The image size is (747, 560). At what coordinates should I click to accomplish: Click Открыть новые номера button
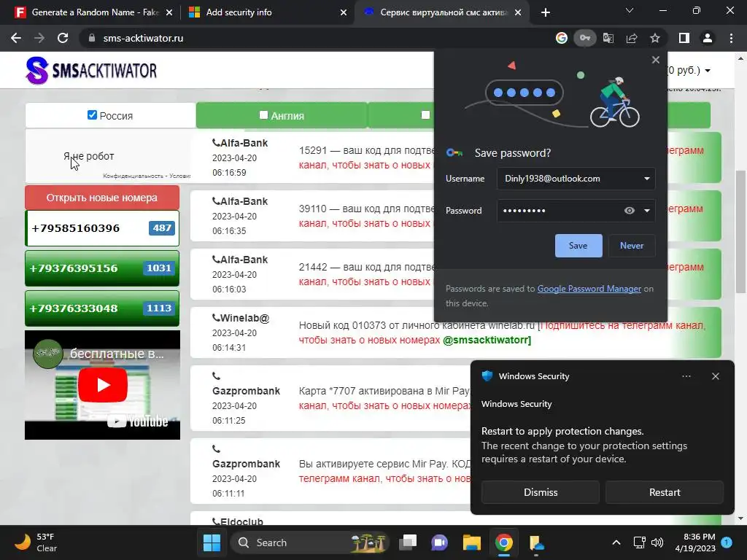click(102, 198)
